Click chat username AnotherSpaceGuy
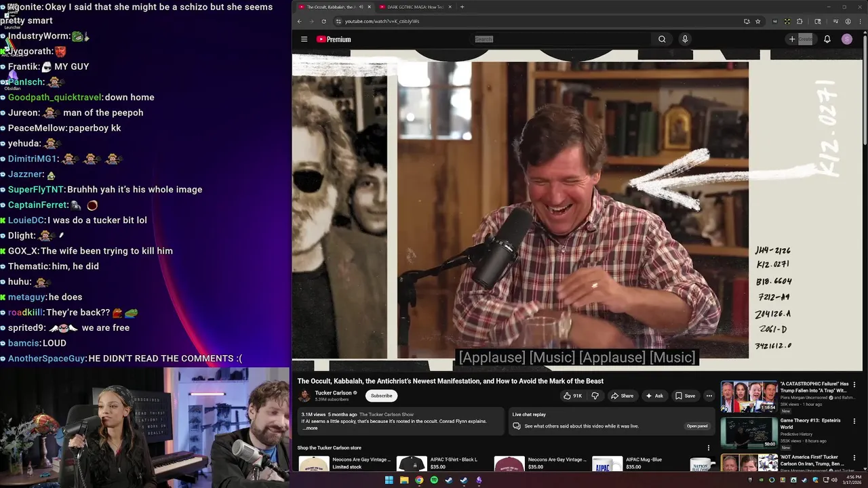 coord(47,359)
